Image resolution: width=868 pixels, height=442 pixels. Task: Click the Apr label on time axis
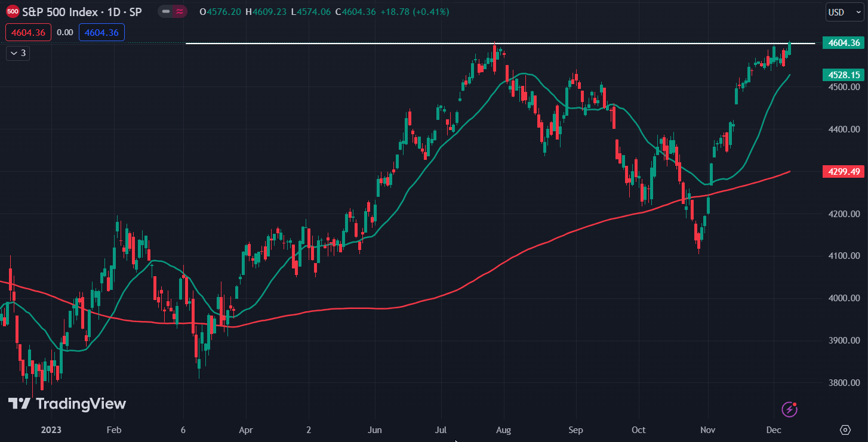click(246, 429)
